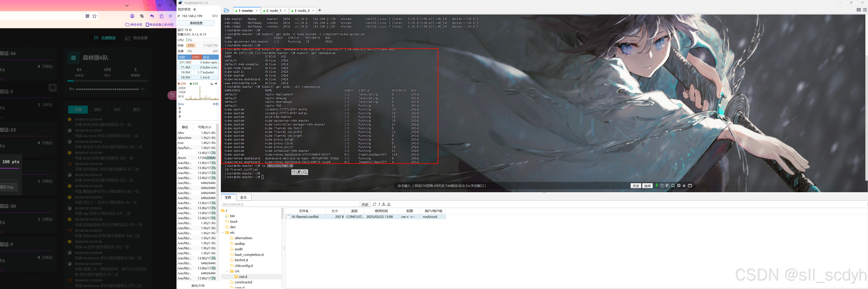Click the search icon in the command bar
This screenshot has width=868, height=289.
pos(673,186)
